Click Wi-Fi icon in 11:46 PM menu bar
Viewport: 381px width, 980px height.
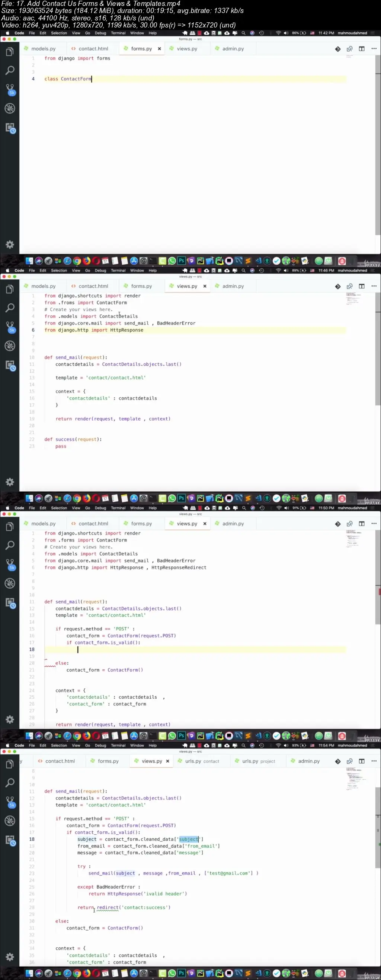pos(278,271)
